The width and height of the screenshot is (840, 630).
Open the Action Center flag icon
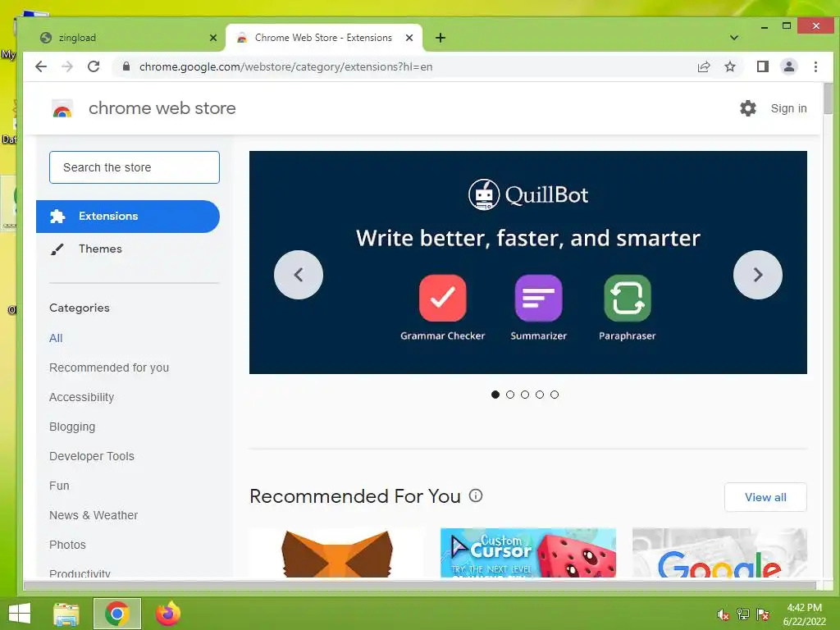[x=763, y=614]
